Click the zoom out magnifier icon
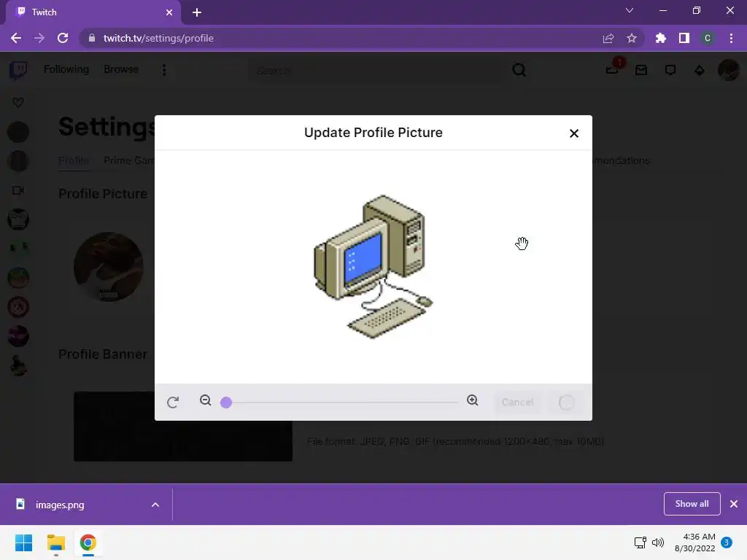 [x=205, y=400]
